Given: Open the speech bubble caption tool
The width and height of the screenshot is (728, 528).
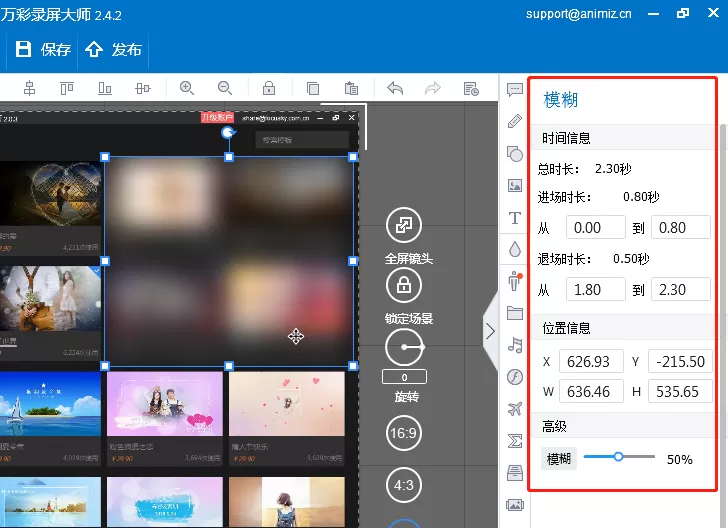Looking at the screenshot, I should (515, 90).
